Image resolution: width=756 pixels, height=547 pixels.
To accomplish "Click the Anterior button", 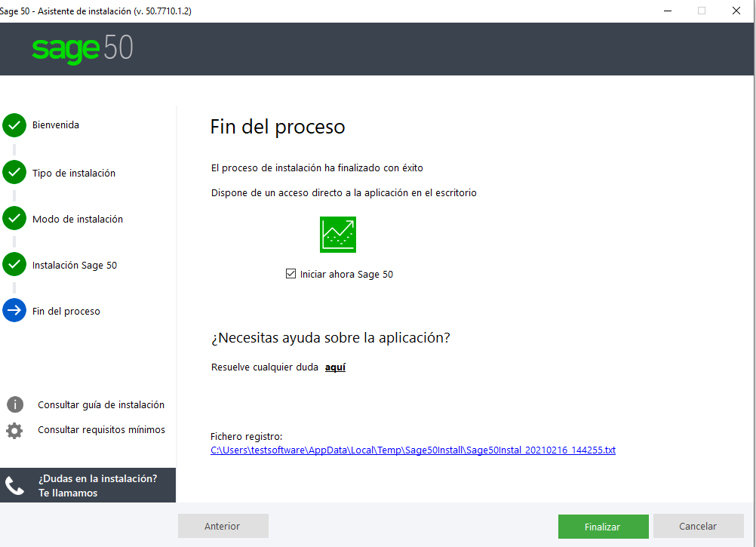I will [223, 526].
